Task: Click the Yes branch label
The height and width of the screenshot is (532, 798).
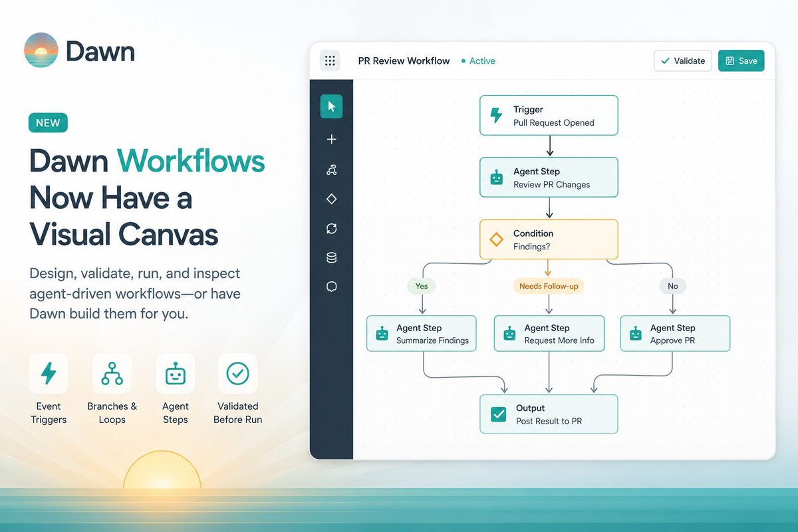Action: [422, 286]
